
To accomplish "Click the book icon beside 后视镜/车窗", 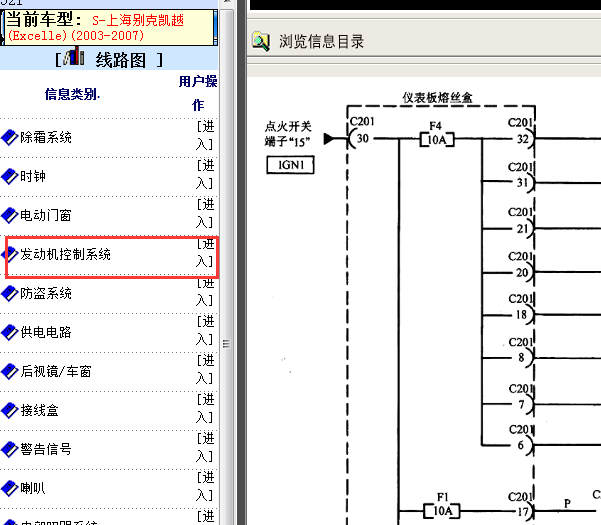I will [10, 371].
